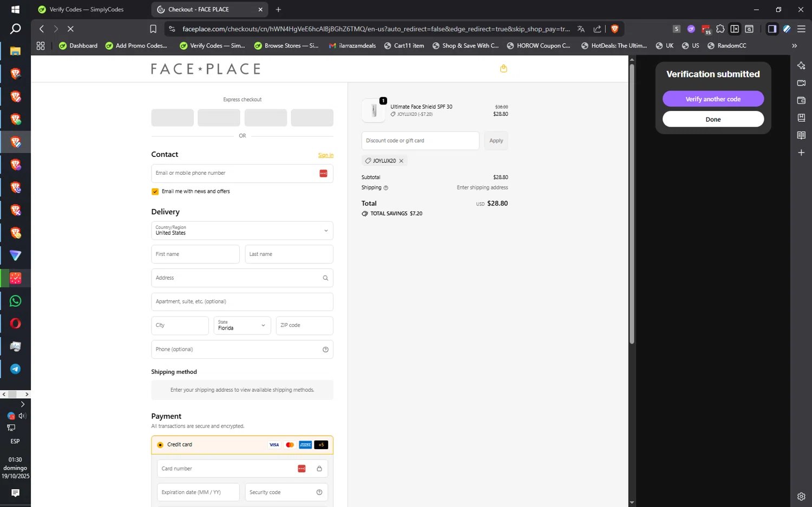The height and width of the screenshot is (507, 812).
Task: Click the Email or mobile phone number field
Action: [242, 174]
